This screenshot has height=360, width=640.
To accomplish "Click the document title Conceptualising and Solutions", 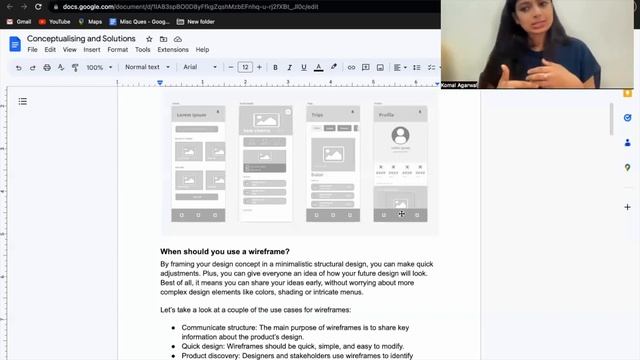I will point(81,39).
